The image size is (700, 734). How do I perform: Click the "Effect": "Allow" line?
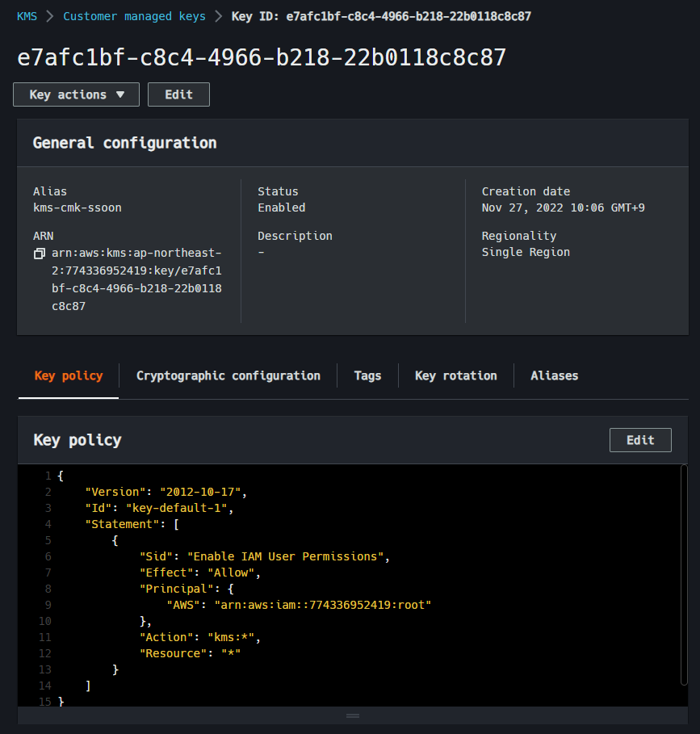199,573
